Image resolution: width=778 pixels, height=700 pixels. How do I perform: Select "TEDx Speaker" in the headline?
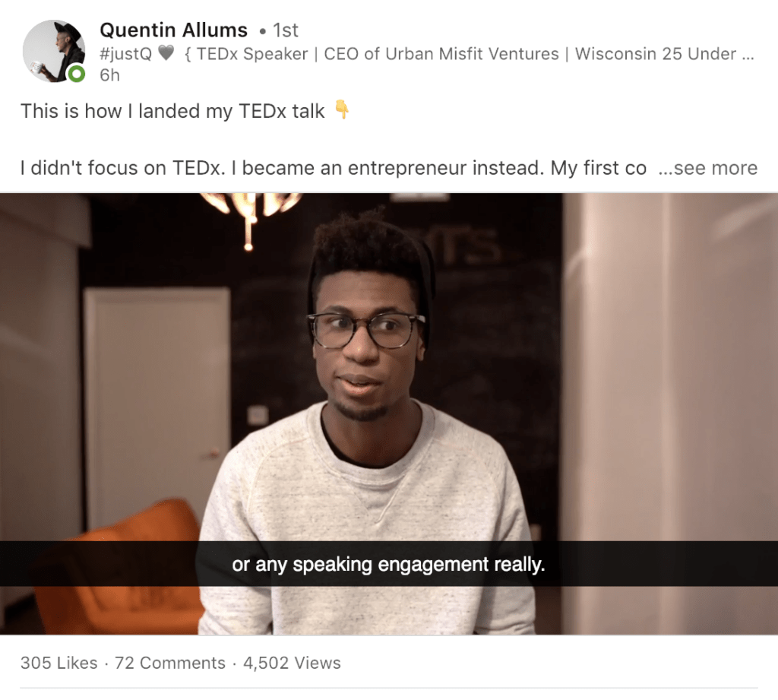pos(252,53)
